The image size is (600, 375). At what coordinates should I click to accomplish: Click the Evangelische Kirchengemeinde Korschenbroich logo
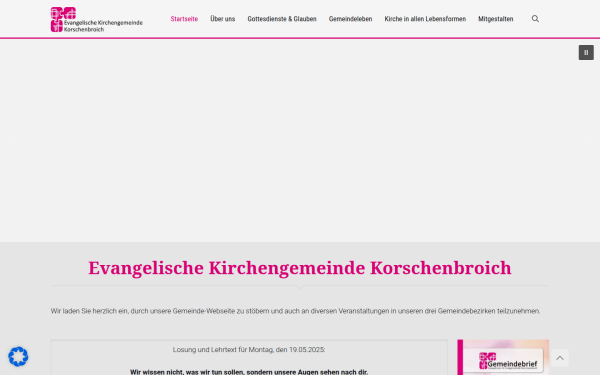97,19
